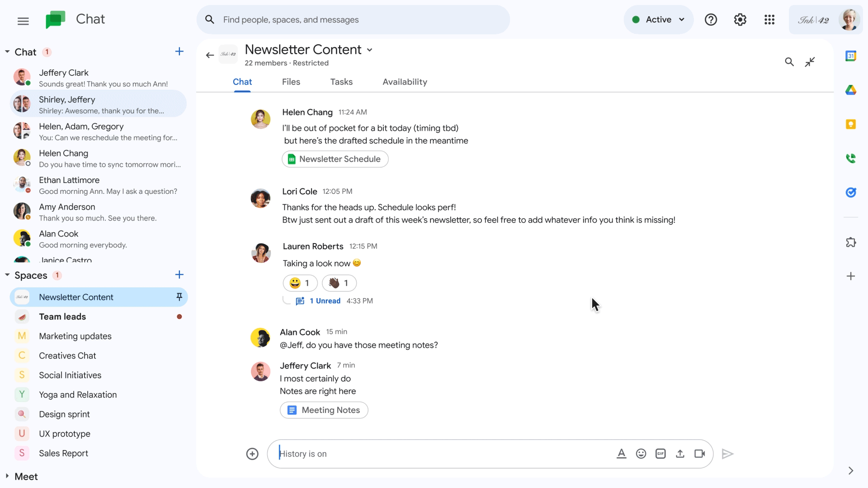Open the emoji picker in message bar

640,454
